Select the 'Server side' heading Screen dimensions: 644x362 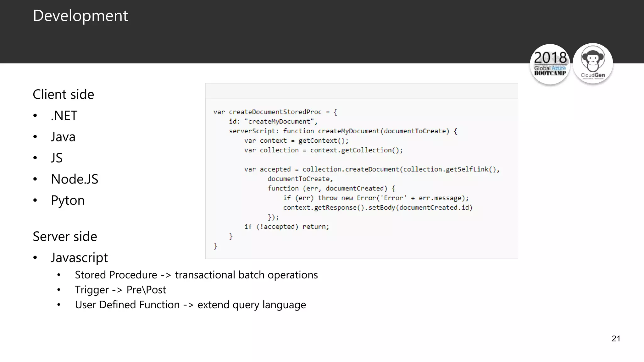(65, 236)
